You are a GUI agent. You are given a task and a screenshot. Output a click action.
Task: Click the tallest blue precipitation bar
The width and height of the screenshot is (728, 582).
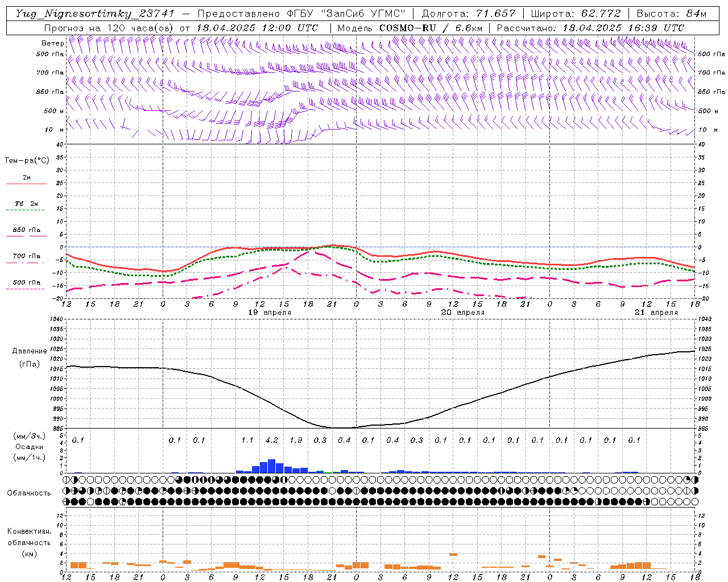point(271,466)
